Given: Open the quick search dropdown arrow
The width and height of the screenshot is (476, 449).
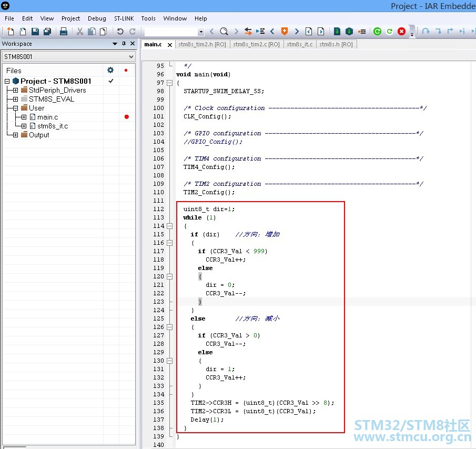Looking at the screenshot, I should [x=201, y=32].
